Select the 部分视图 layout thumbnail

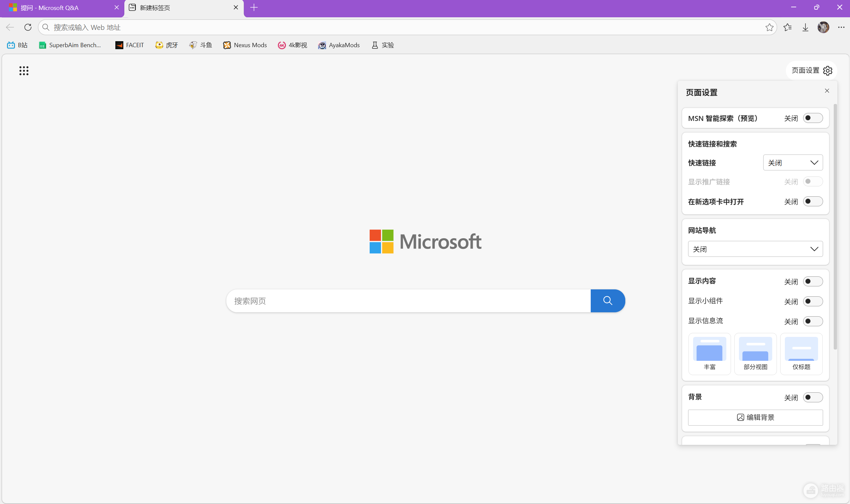tap(755, 353)
